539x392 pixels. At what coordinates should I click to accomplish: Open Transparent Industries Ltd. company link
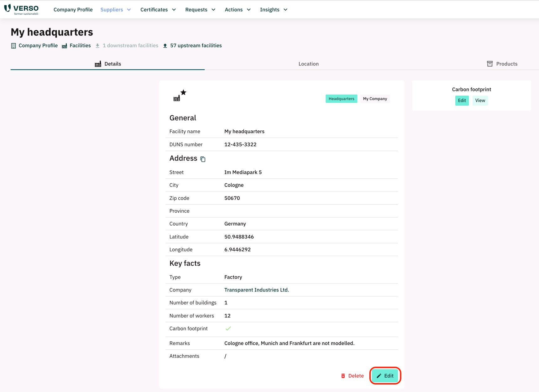pyautogui.click(x=256, y=290)
